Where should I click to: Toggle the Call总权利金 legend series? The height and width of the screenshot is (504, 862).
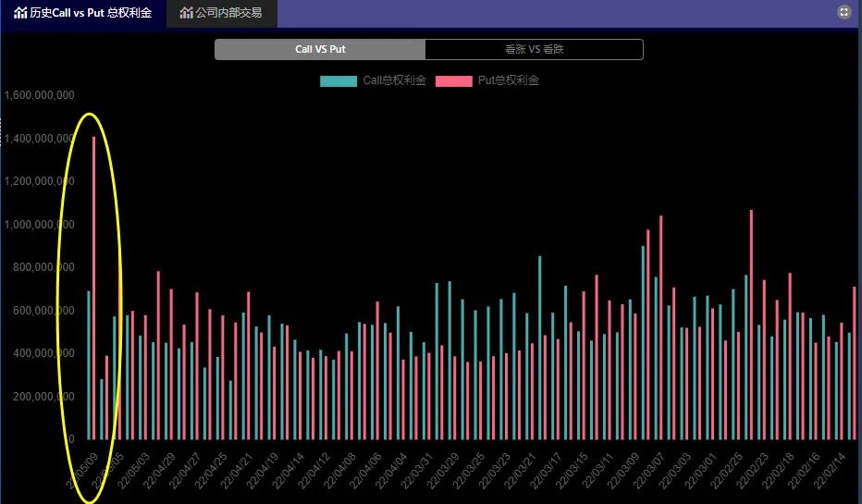tap(394, 80)
